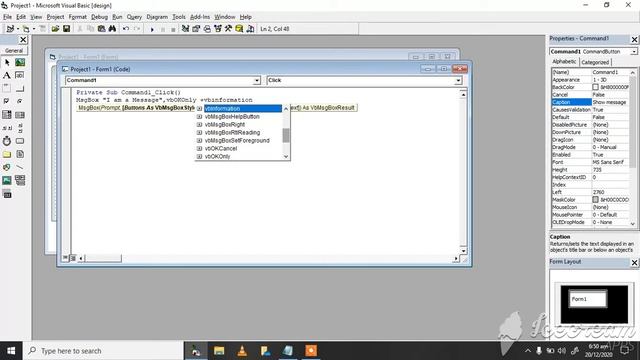Open the Menu Editor from toolbar
This screenshot has width=640, height=360.
click(43, 29)
